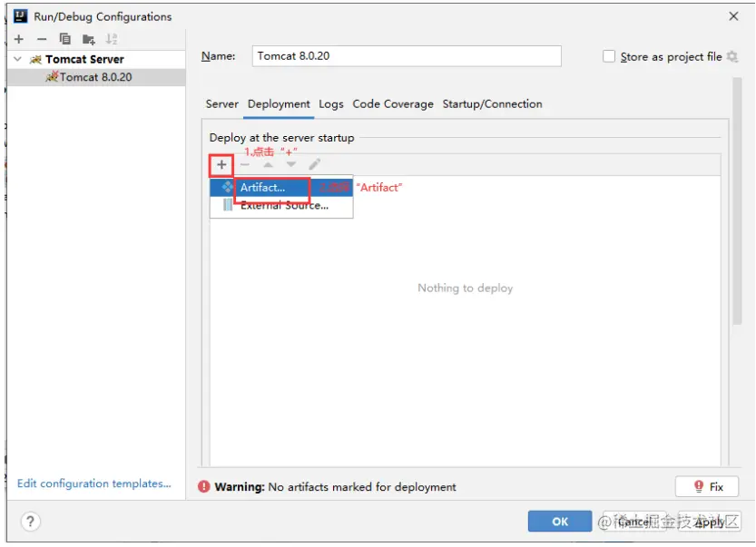The width and height of the screenshot is (756, 547).
Task: Open the Startup/Connection tab
Action: pyautogui.click(x=492, y=104)
